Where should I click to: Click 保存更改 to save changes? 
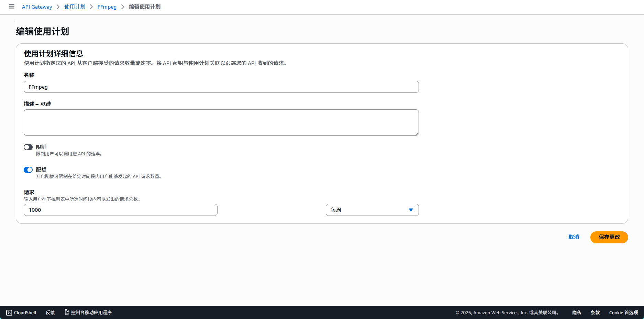[609, 237]
